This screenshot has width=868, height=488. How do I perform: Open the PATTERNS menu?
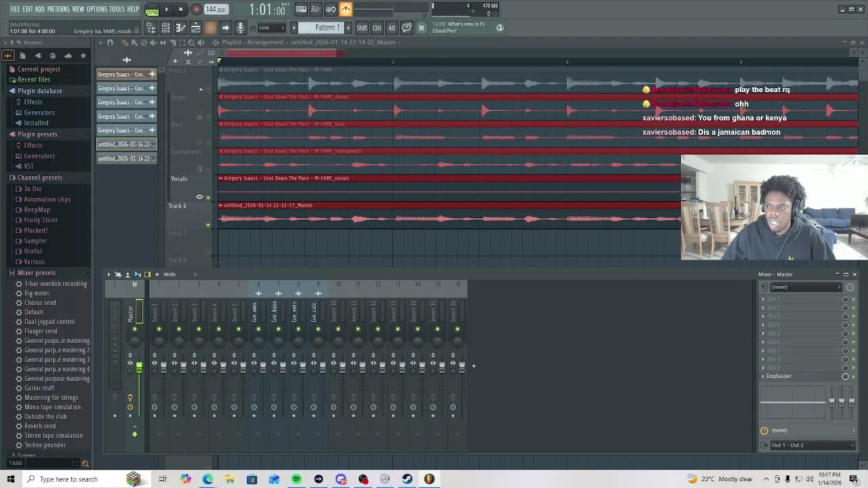(58, 9)
